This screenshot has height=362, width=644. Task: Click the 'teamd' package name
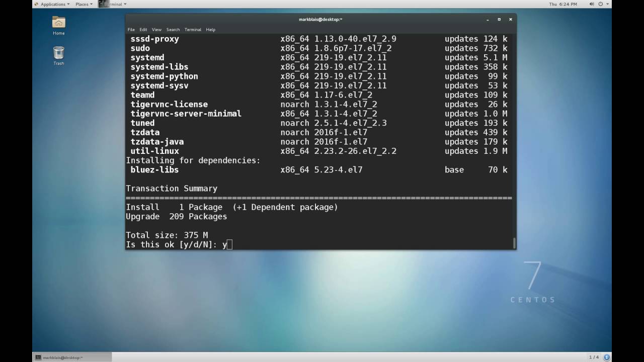coord(143,95)
